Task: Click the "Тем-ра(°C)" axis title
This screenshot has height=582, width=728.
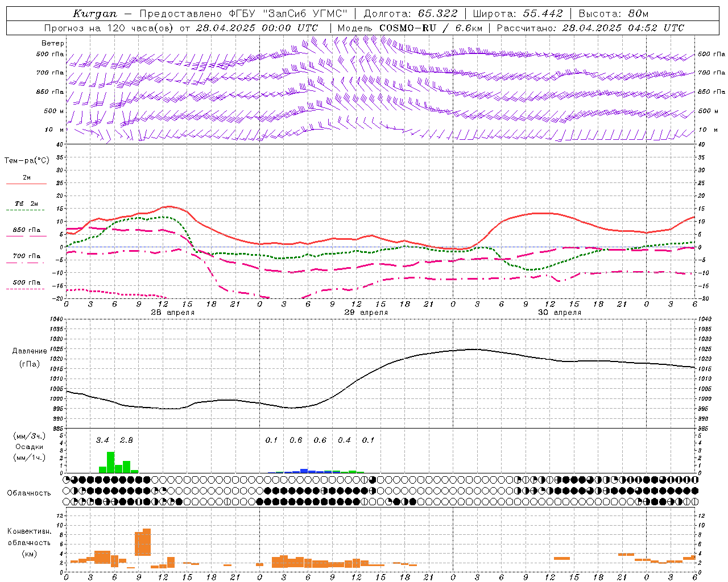Action: 27,161
